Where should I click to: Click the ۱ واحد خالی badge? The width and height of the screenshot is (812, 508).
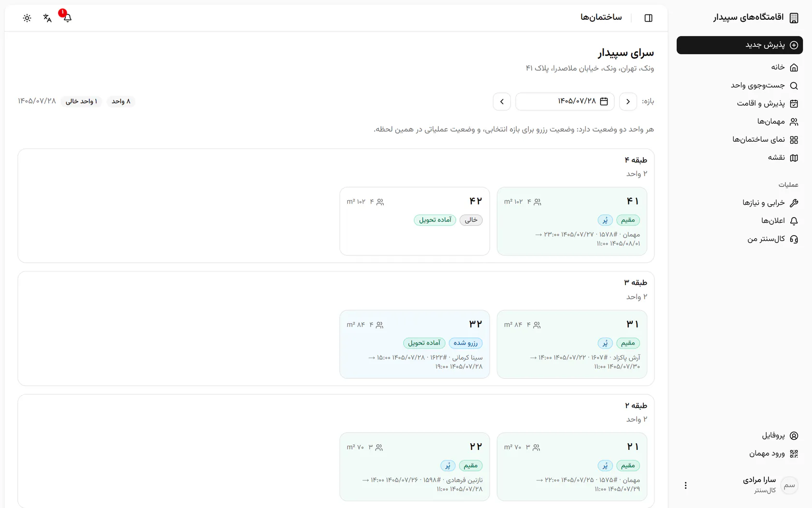(82, 102)
